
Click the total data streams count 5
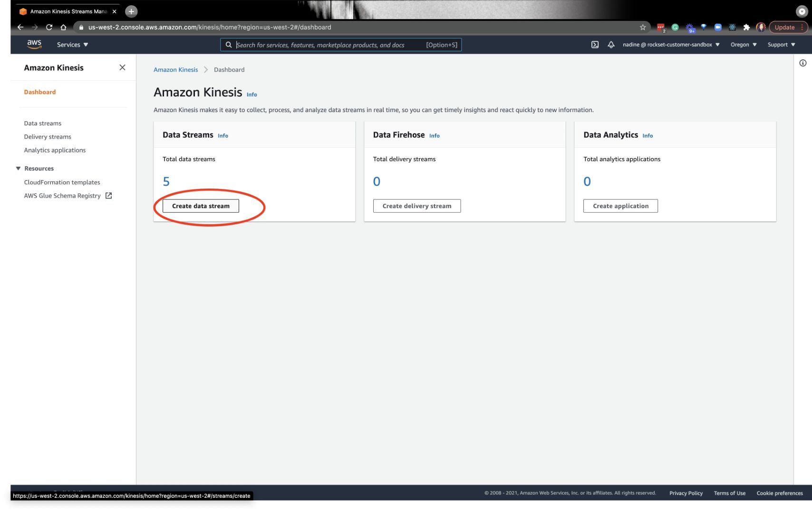coord(166,181)
